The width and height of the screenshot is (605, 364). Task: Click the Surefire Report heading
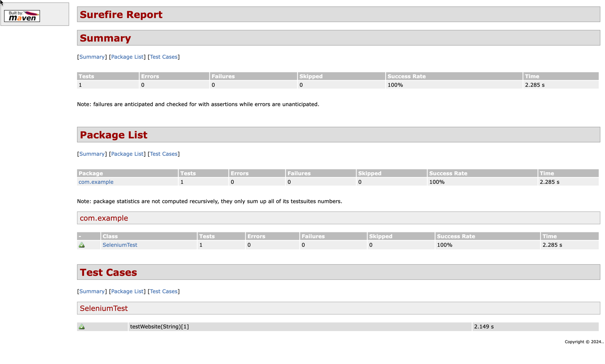(121, 14)
